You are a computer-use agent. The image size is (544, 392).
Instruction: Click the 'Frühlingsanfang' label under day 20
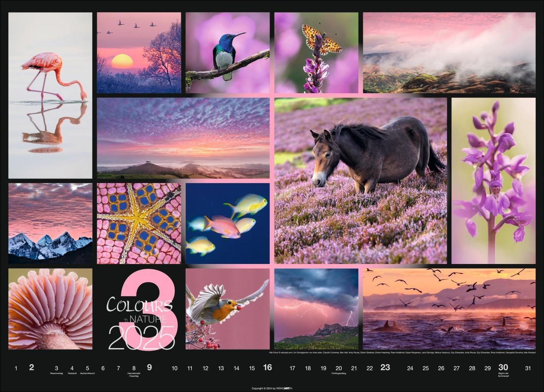pyautogui.click(x=339, y=373)
